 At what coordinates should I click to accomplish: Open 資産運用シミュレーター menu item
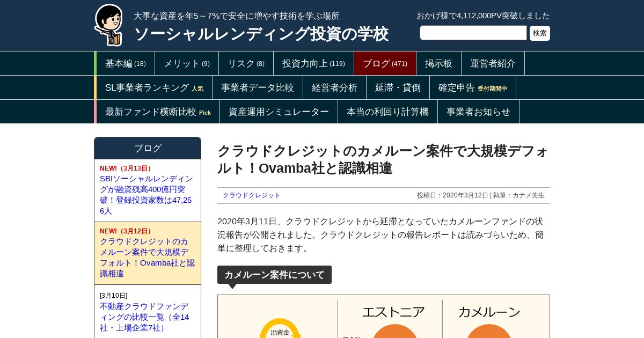click(279, 112)
